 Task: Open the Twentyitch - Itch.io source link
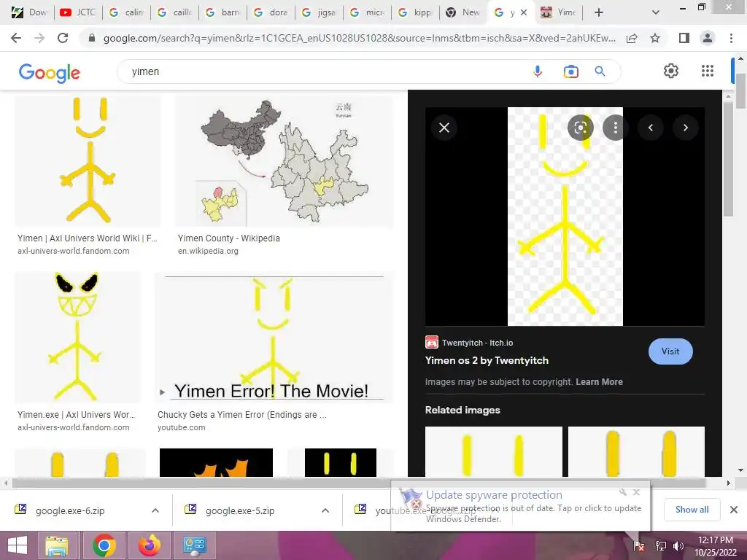[x=477, y=343]
